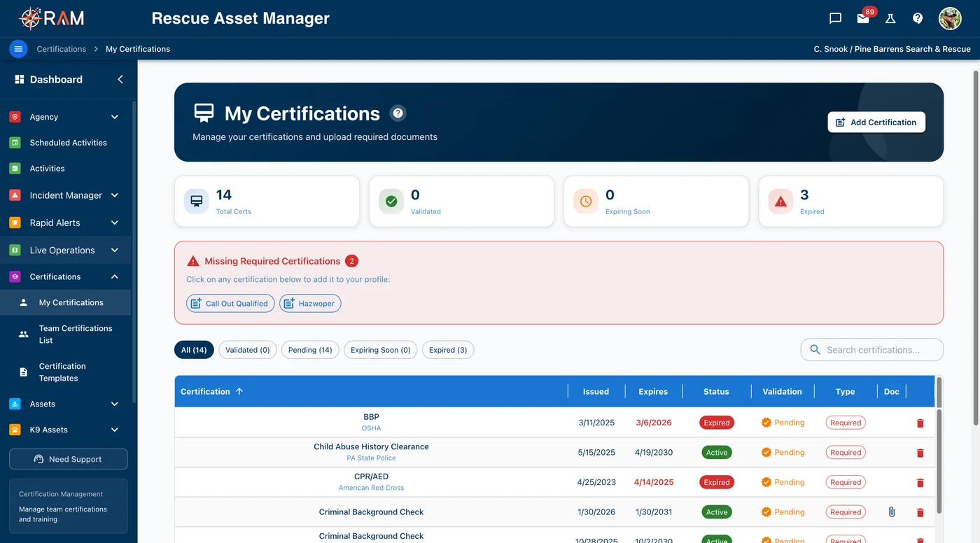Click the Search certifications field
980x543 pixels.
(872, 350)
